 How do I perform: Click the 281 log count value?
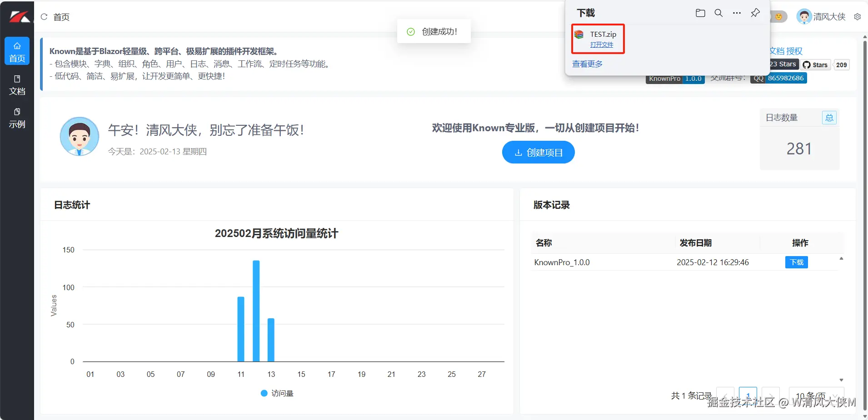[x=799, y=149]
